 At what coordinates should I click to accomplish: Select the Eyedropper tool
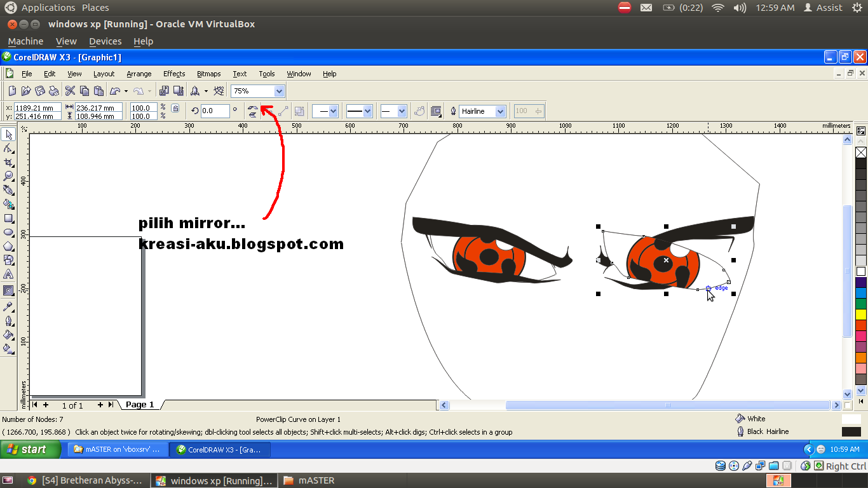(x=8, y=307)
